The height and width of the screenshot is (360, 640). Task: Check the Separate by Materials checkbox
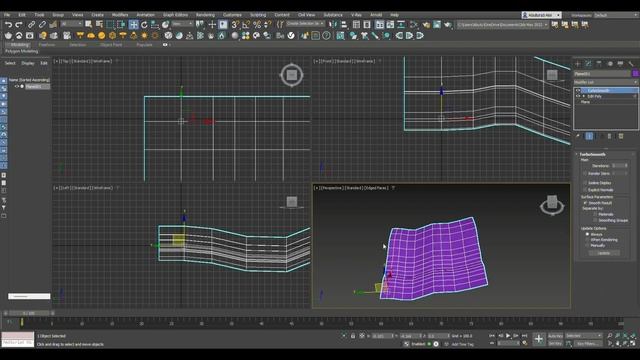(x=595, y=214)
